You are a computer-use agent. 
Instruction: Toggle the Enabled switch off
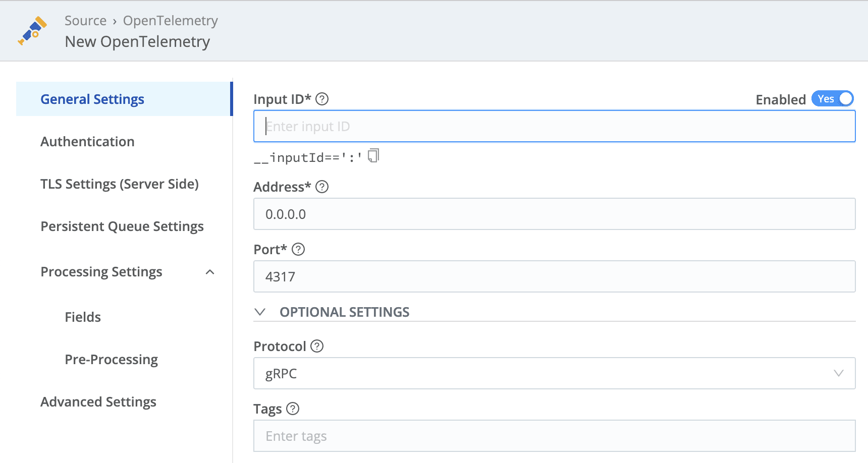(x=832, y=99)
